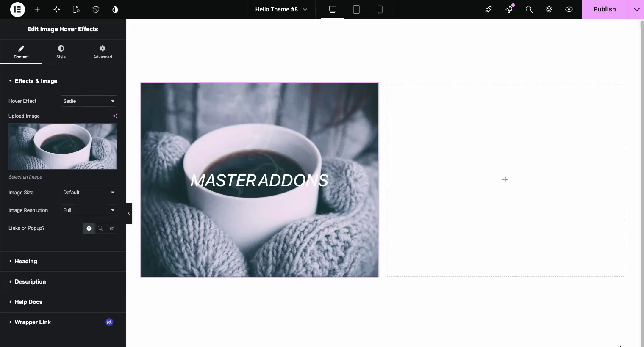Image resolution: width=644 pixels, height=347 pixels.
Task: Open the Image Size dropdown
Action: click(x=89, y=193)
